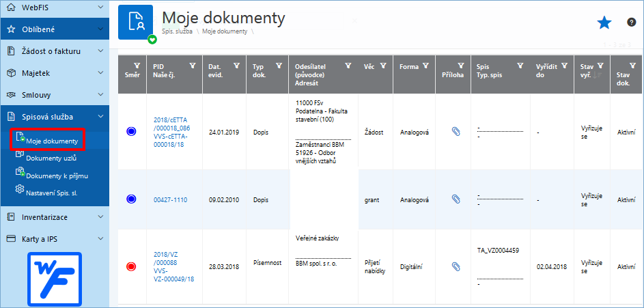Click the Forma cell 'Digitální'
644x308 pixels.
point(411,267)
